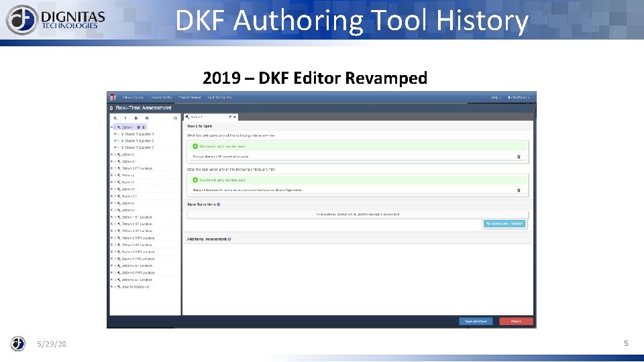Image resolution: width=644 pixels, height=362 pixels.
Task: Expand the Station 1 SP Location node
Action: pyautogui.click(x=111, y=217)
